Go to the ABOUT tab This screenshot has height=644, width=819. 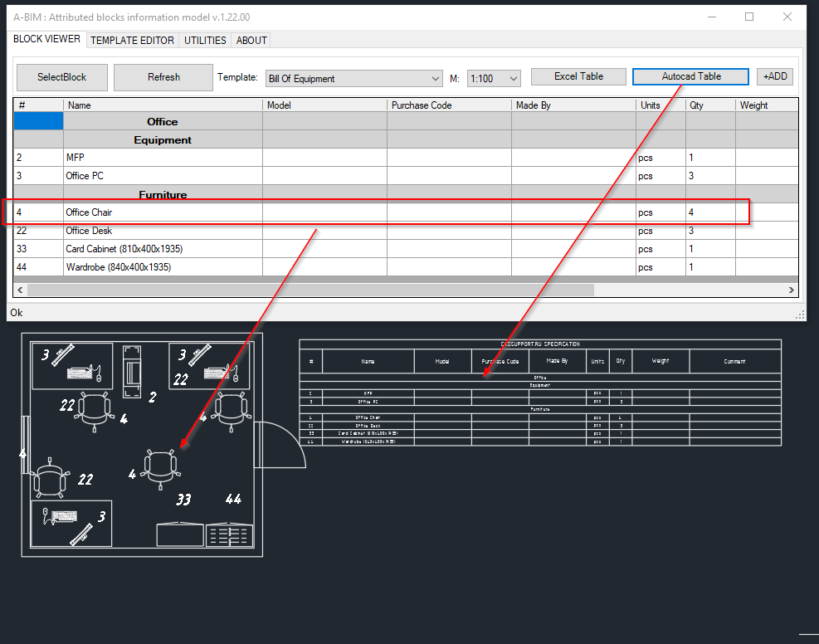coord(251,40)
